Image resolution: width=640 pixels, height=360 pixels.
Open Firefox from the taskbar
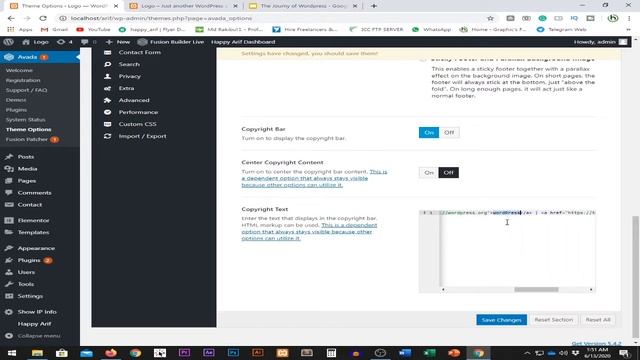click(x=111, y=353)
